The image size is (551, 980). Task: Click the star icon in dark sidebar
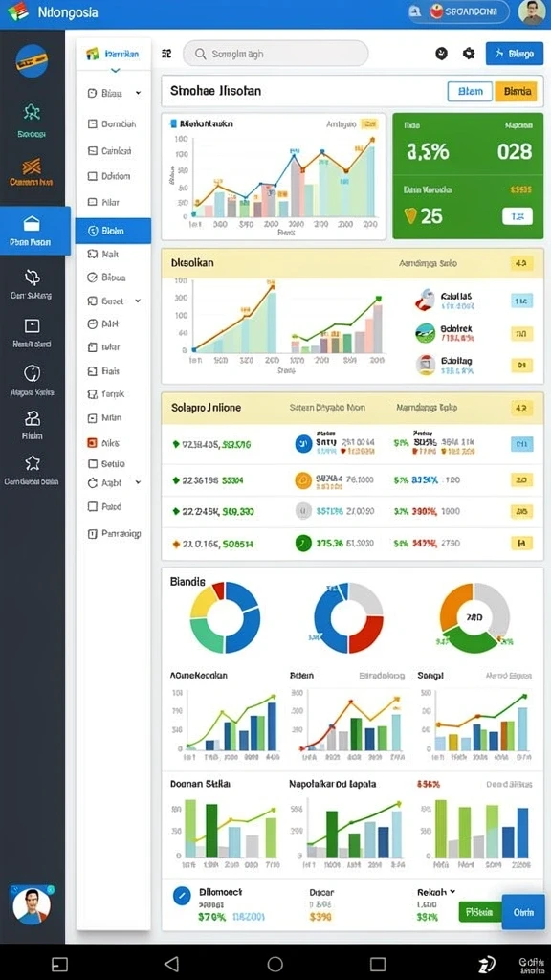pos(32,462)
